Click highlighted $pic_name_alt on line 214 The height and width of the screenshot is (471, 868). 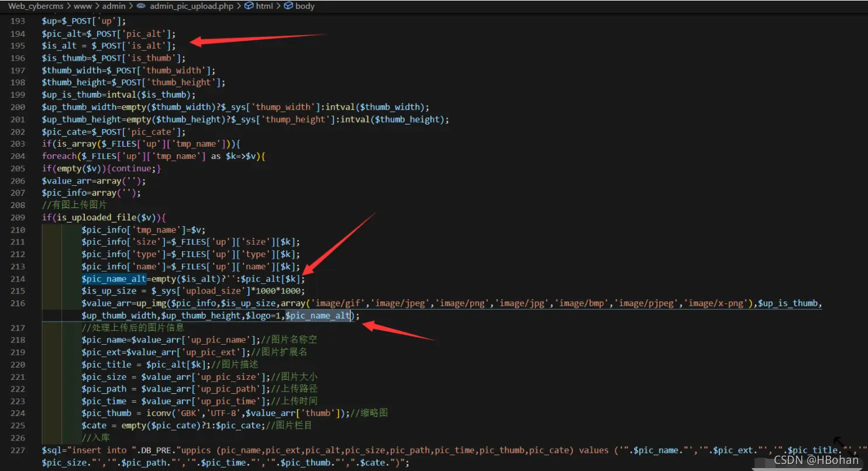click(x=113, y=279)
